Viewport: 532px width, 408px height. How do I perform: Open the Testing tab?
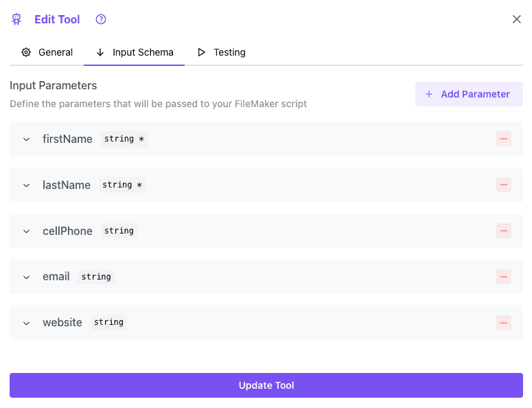tap(221, 52)
